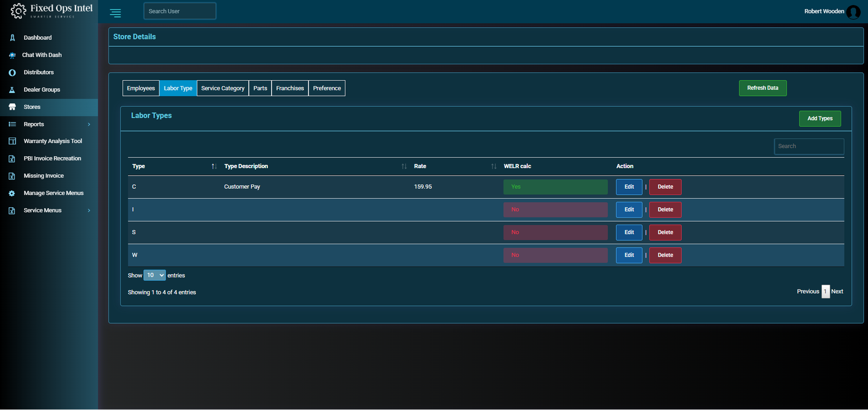Click the hamburger menu icon
This screenshot has width=868, height=410.
pos(116,13)
